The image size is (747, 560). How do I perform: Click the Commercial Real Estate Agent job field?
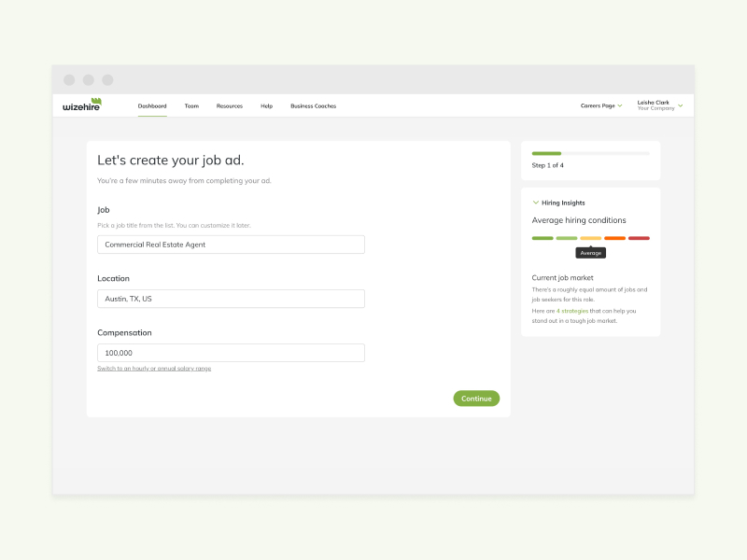231,245
